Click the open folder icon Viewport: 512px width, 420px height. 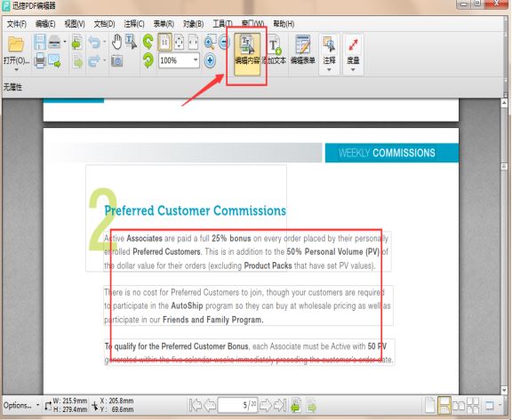pos(16,44)
